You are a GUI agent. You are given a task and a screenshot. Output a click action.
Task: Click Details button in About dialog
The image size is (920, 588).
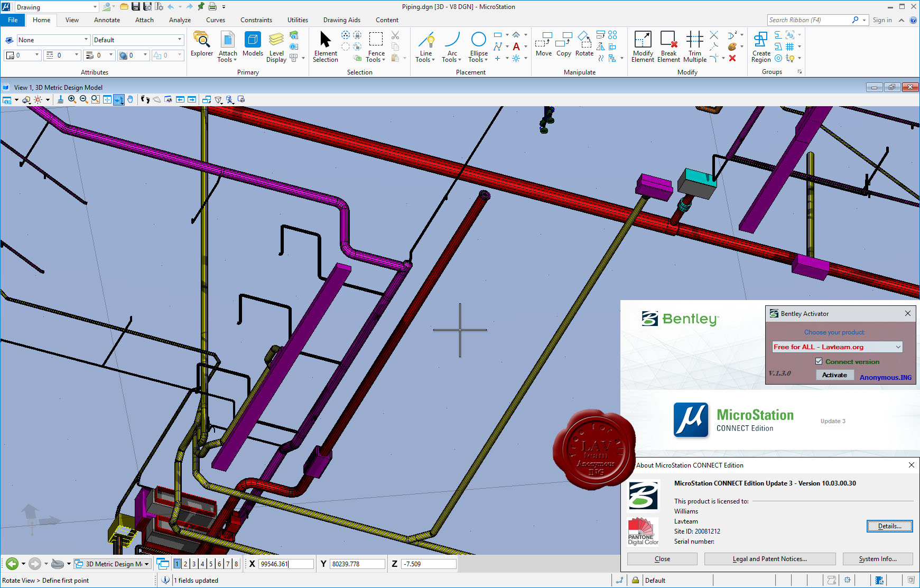pos(889,526)
